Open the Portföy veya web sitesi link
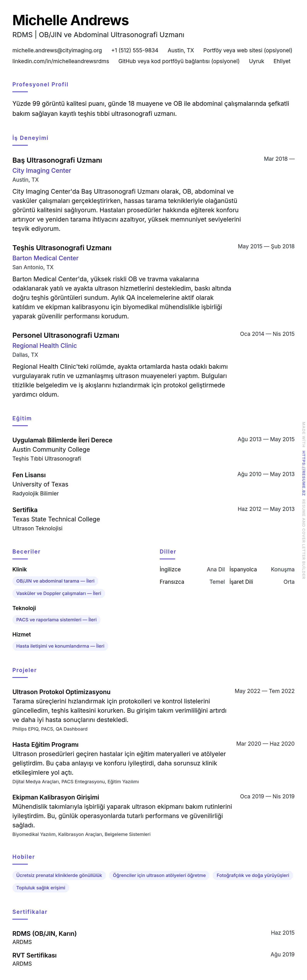 247,50
